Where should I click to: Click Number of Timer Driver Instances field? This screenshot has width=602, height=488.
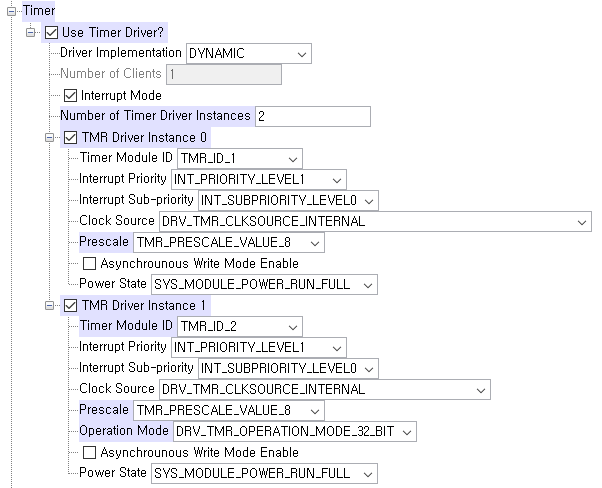[312, 116]
